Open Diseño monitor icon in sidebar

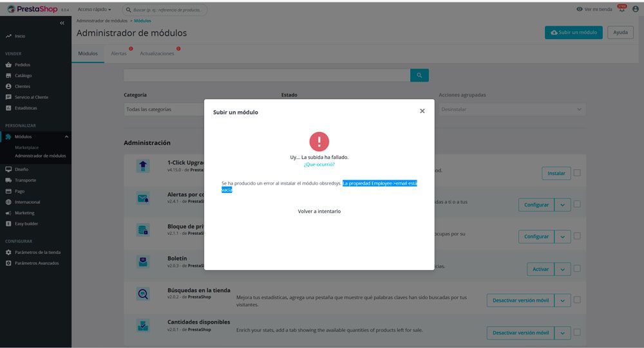pyautogui.click(x=8, y=169)
